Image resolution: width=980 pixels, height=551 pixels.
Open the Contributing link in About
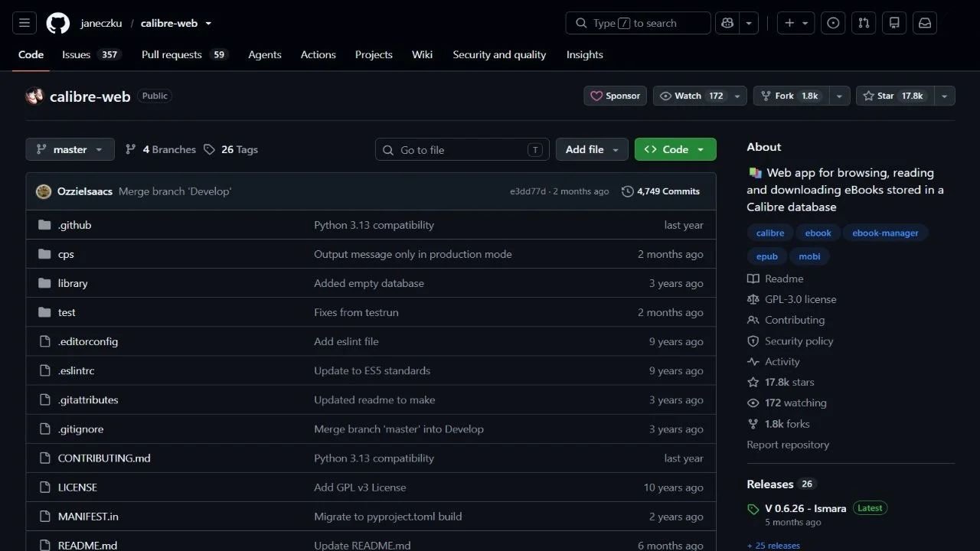click(x=786, y=320)
